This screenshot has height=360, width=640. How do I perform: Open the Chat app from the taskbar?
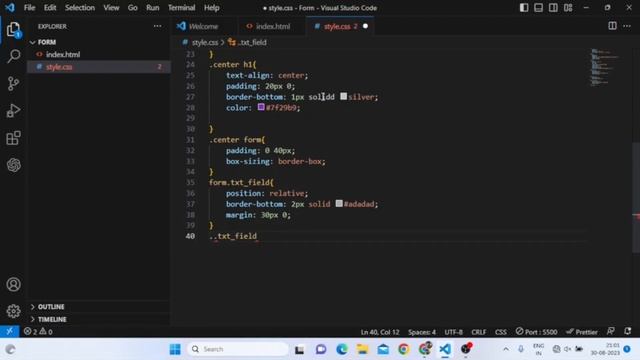tap(321, 349)
